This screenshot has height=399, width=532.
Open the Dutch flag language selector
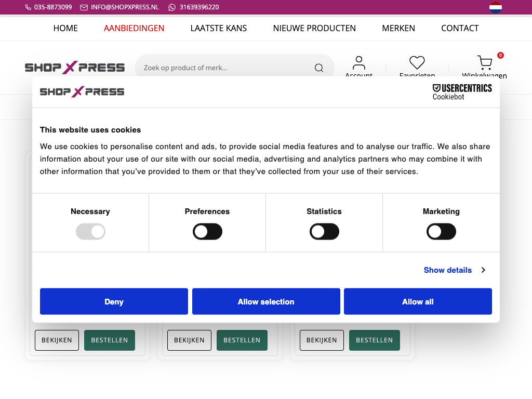[x=496, y=7]
